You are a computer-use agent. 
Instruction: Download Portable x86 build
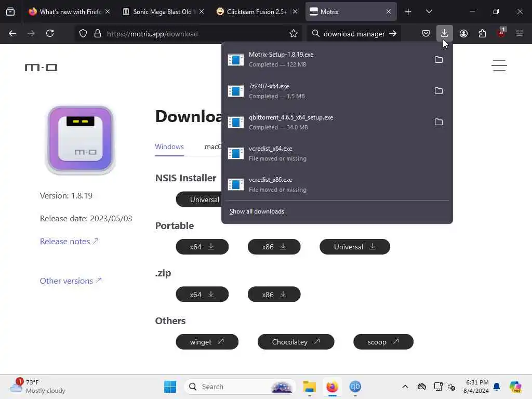pos(274,247)
